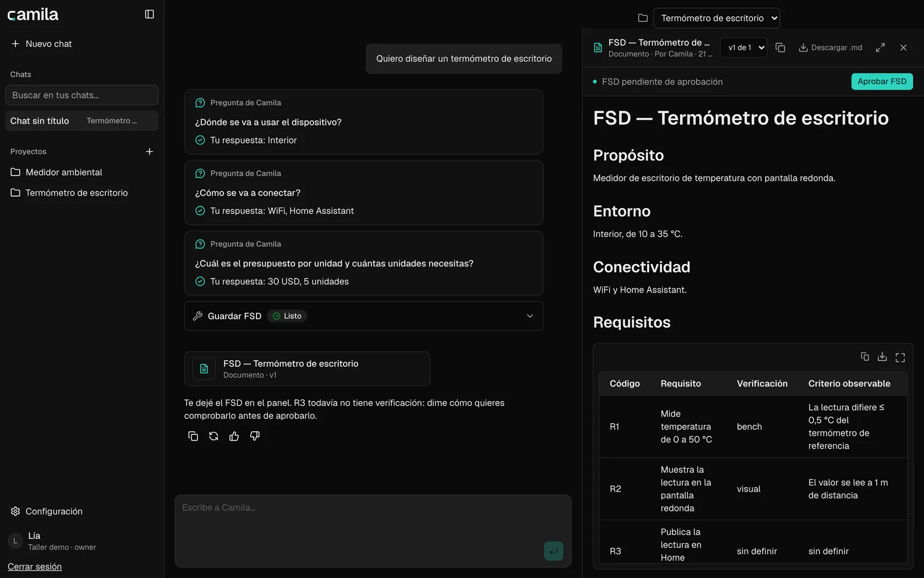
Task: Select the 'bench' verification cell
Action: (749, 427)
